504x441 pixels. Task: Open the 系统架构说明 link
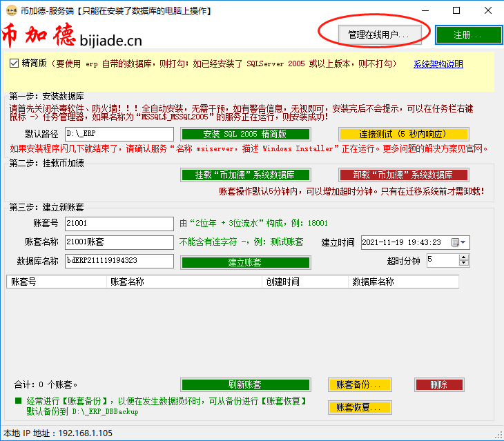click(438, 64)
